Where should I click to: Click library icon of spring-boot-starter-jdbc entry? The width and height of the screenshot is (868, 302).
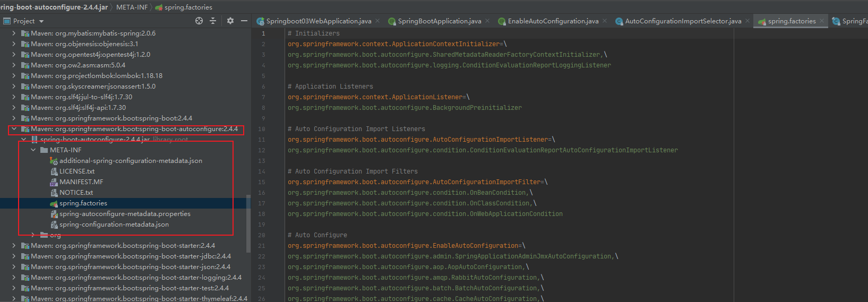(x=25, y=256)
